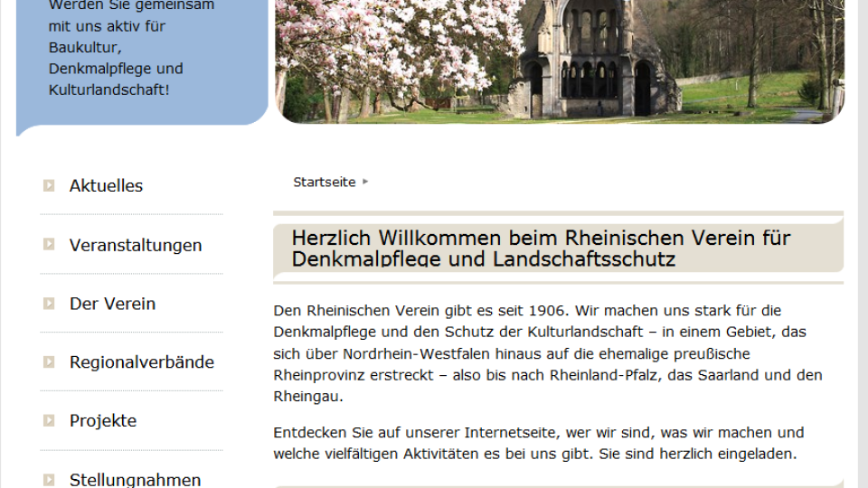Click the arrow icon beside Regionalverbände
This screenshot has height=488, width=868.
pos(49,361)
